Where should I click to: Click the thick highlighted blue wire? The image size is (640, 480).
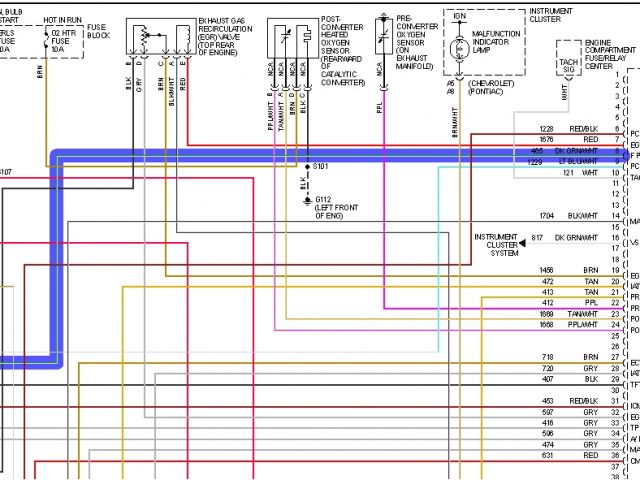tap(57, 260)
